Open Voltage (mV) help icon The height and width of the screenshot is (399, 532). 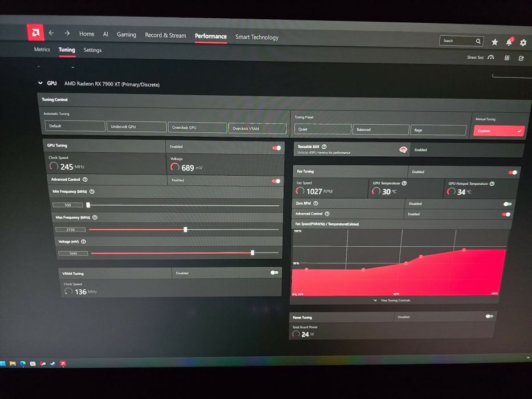[83, 242]
